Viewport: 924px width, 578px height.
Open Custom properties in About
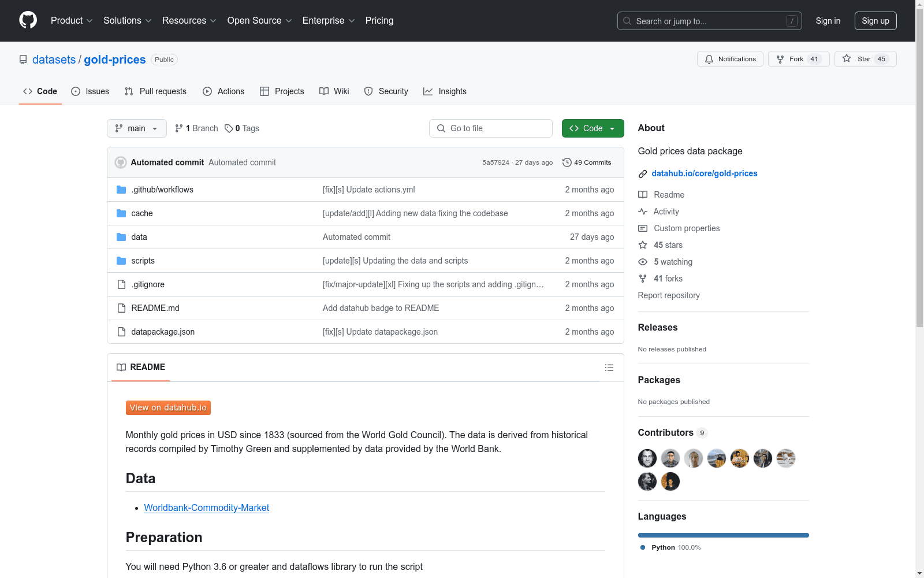[x=679, y=228]
